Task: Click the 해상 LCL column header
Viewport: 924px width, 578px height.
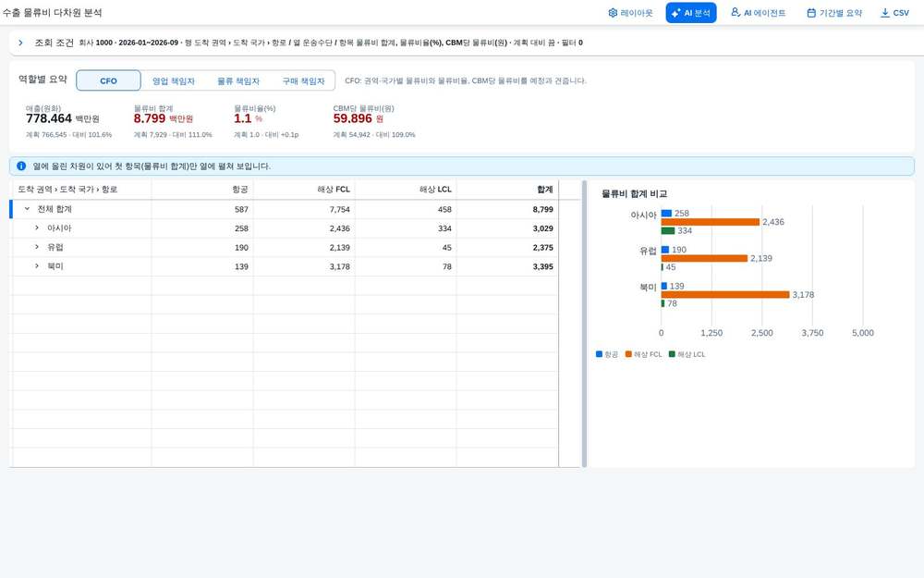Action: pos(406,190)
